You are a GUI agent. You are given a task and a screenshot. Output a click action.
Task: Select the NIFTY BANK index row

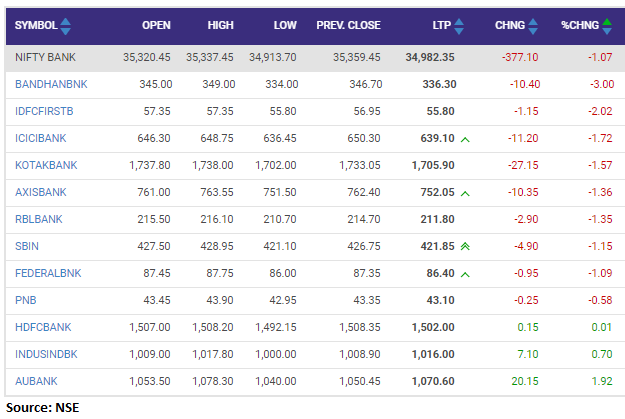tap(46, 59)
